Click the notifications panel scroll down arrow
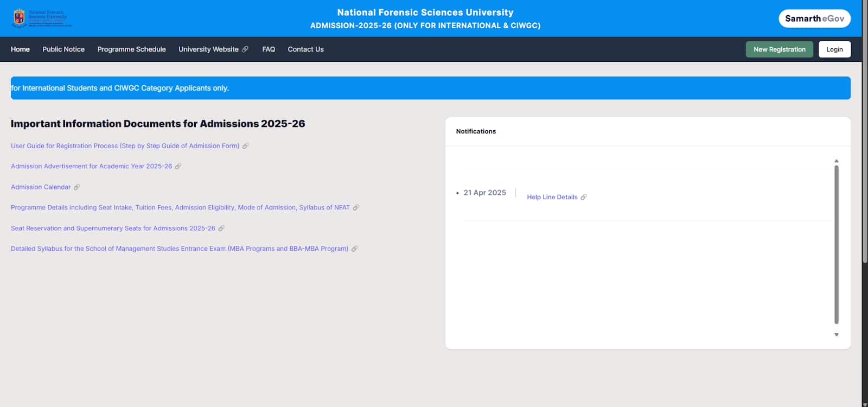The width and height of the screenshot is (868, 407). point(837,335)
